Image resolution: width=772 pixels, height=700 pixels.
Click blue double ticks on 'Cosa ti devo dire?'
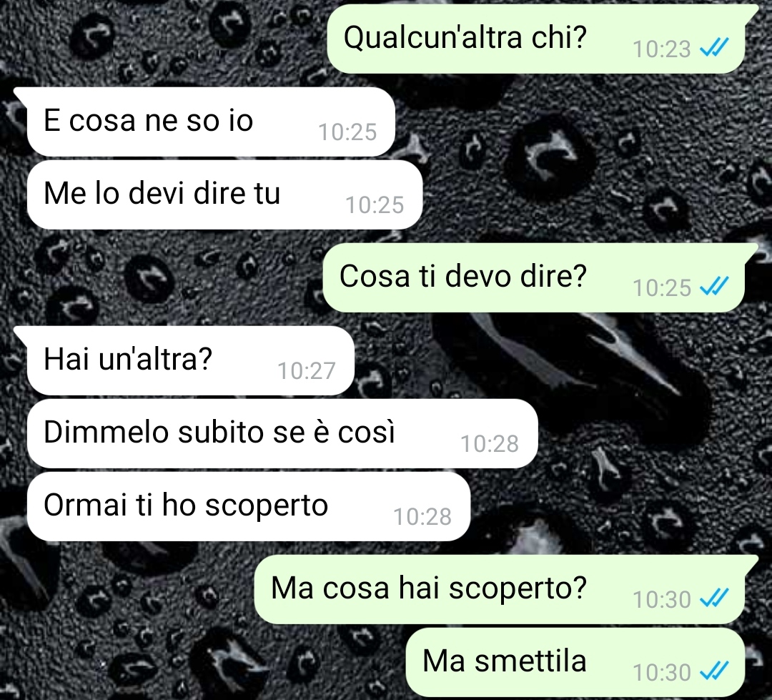(713, 286)
